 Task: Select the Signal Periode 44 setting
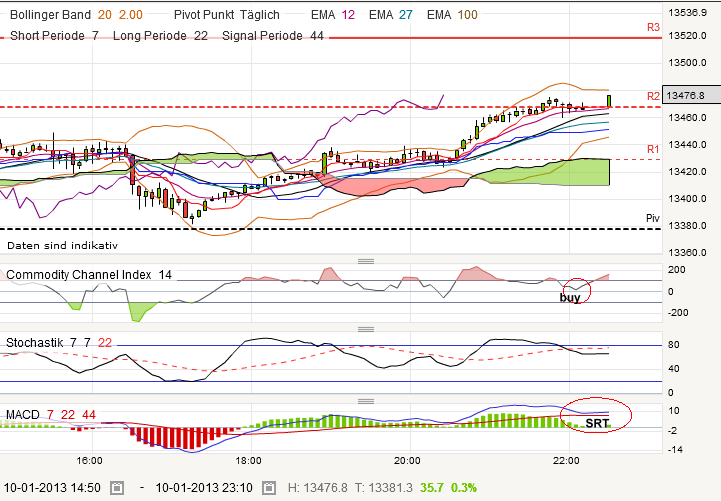(x=273, y=35)
